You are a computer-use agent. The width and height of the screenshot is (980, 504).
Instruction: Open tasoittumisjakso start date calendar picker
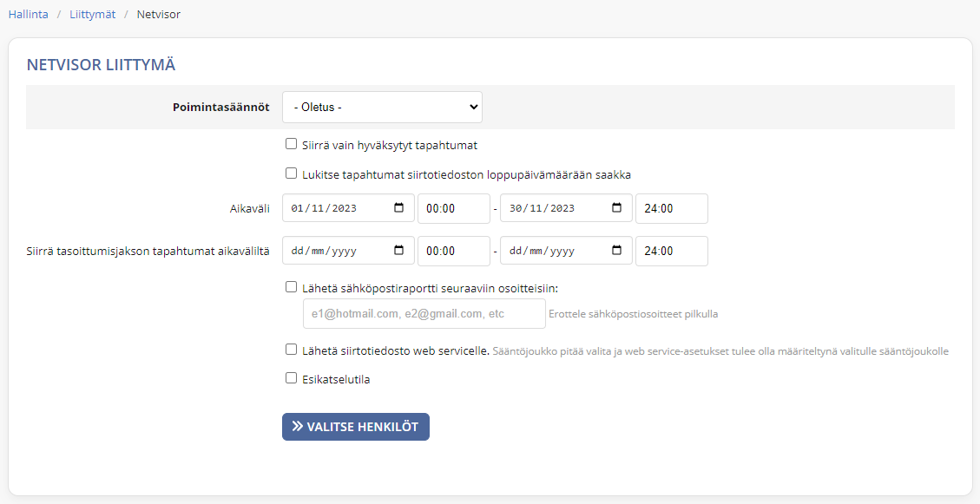point(398,251)
